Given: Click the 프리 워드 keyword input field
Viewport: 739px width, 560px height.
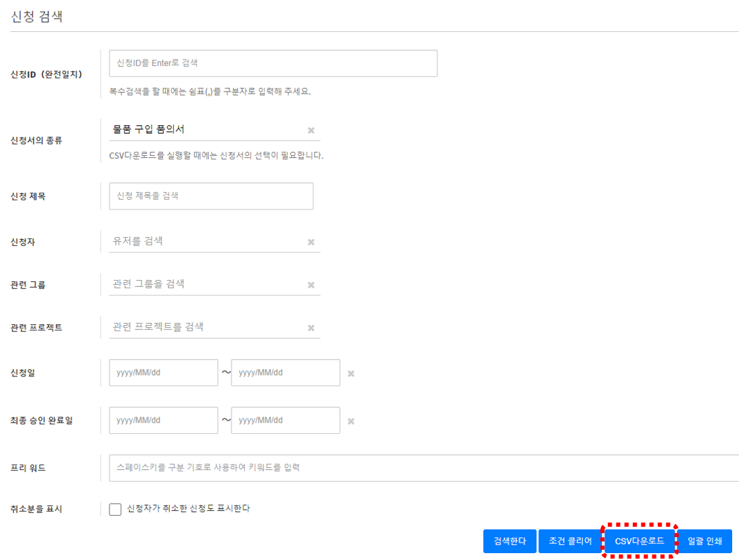Looking at the screenshot, I should (x=423, y=468).
